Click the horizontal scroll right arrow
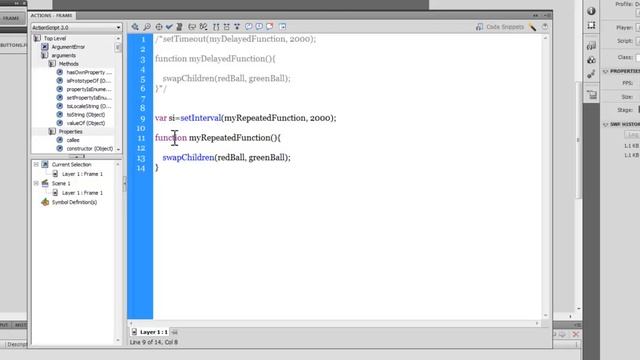The height and width of the screenshot is (360, 640). point(537,323)
